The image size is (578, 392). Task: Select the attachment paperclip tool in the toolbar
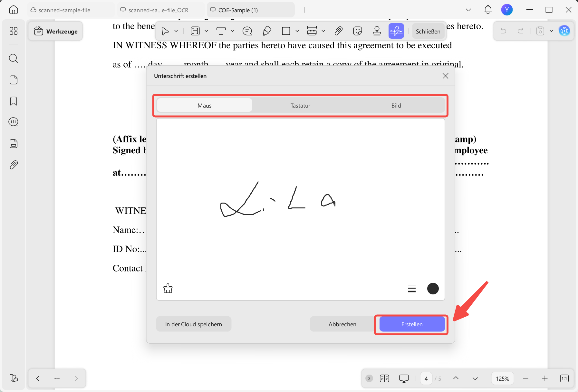pyautogui.click(x=338, y=31)
